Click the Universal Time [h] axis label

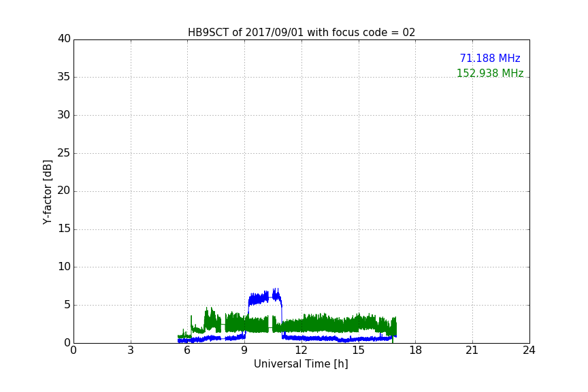coord(301,364)
